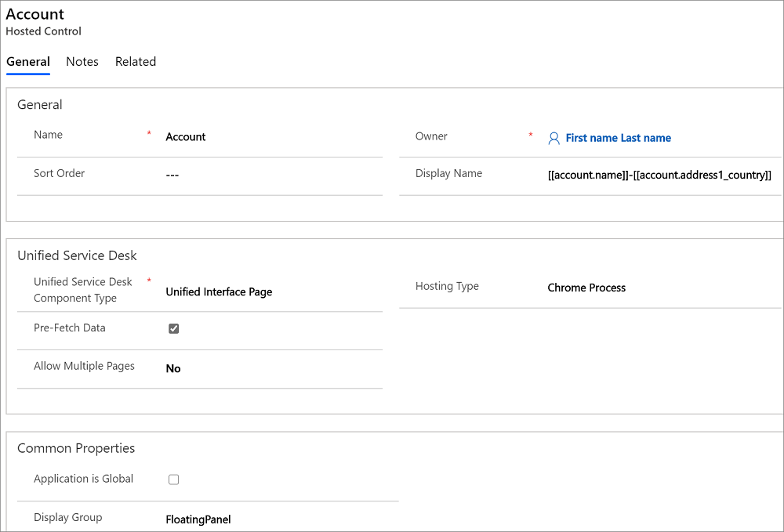Screen dimensions: 784x532
Task: Click the Hosted Control subtitle
Action: coord(43,31)
